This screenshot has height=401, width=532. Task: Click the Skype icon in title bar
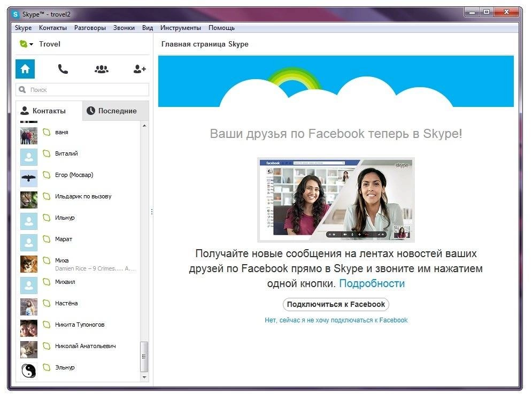16,14
